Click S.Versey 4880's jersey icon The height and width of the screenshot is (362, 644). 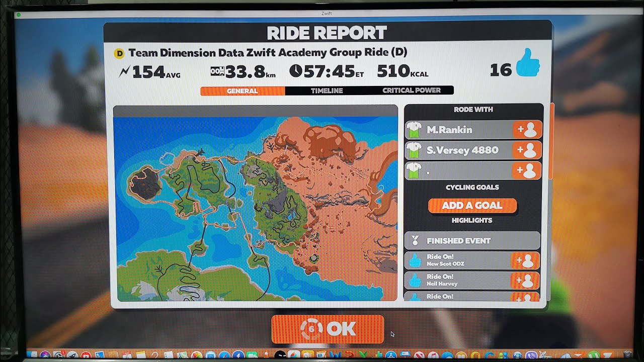[414, 150]
